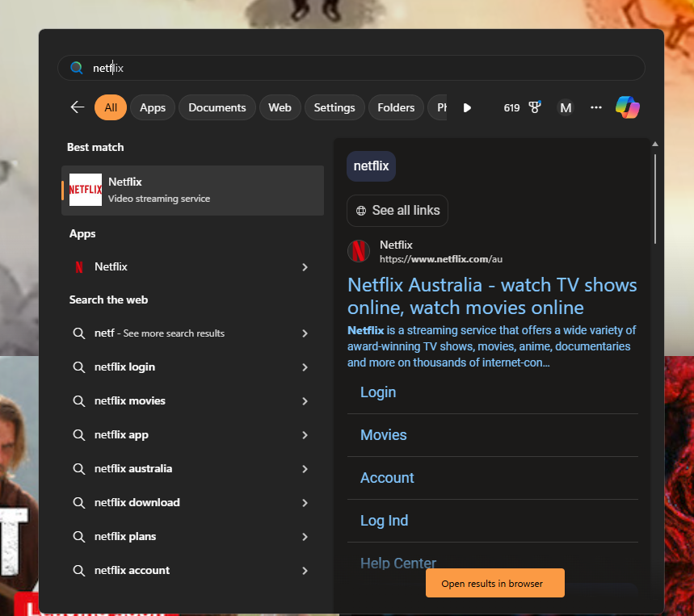Image resolution: width=694 pixels, height=616 pixels.
Task: Open the Copilot icon
Action: pos(627,107)
